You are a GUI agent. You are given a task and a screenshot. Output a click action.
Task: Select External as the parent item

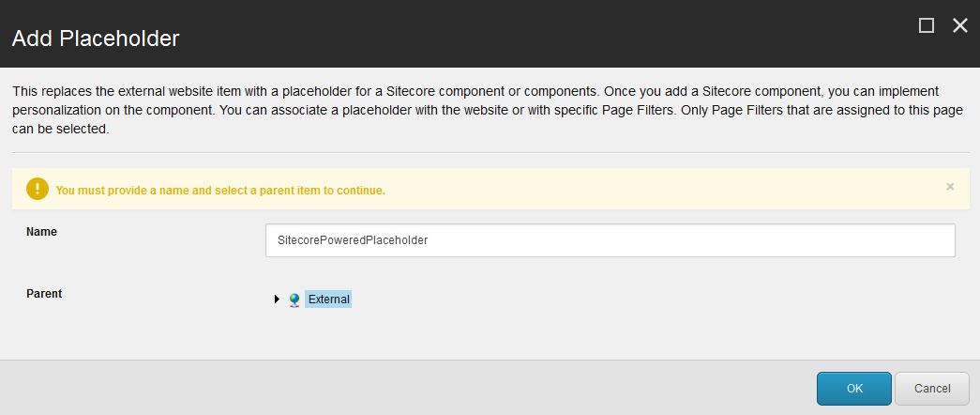click(328, 300)
